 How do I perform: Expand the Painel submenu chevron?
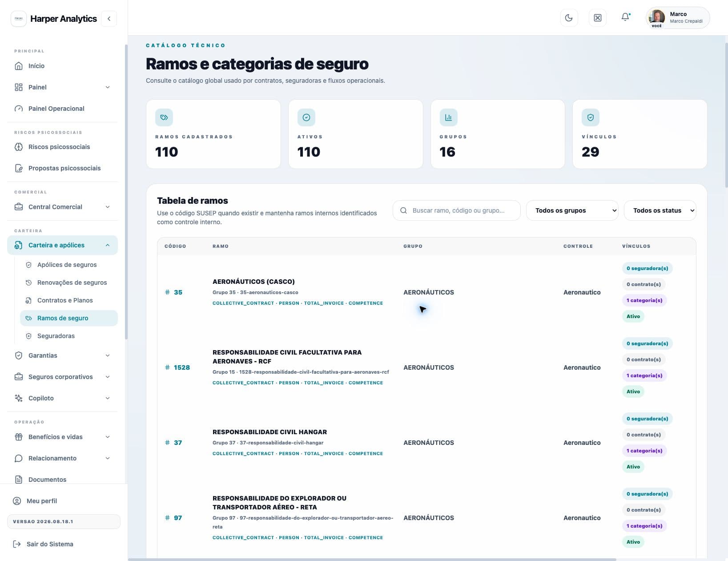[x=108, y=87]
